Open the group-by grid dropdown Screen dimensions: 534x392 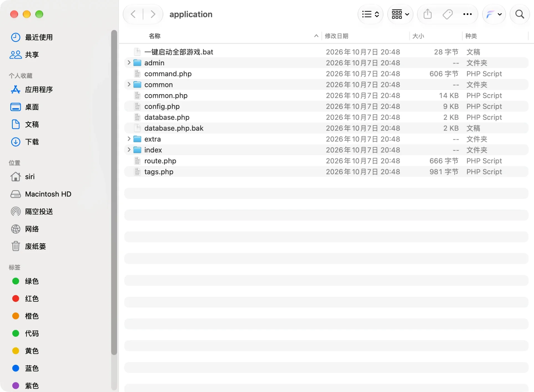click(x=400, y=14)
